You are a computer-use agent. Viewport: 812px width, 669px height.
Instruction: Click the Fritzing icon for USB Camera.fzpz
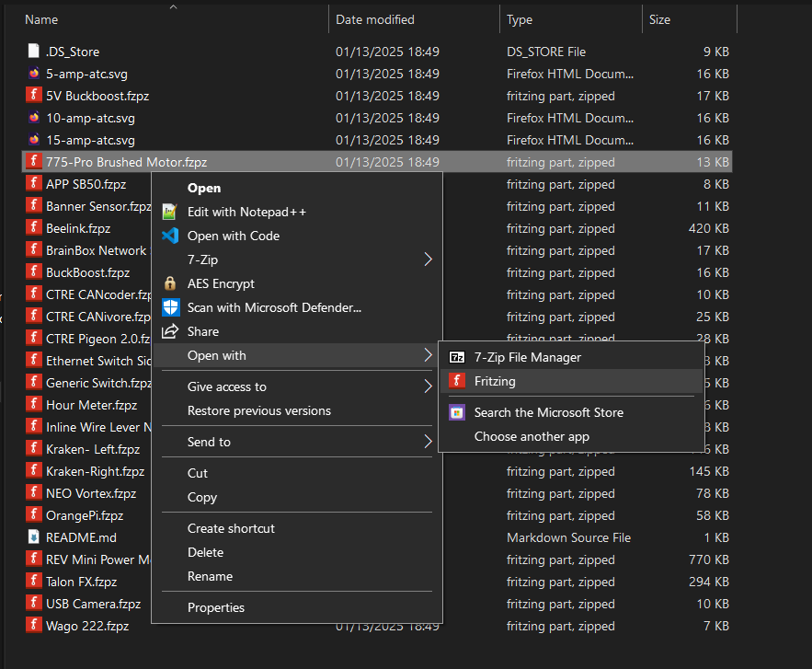[x=34, y=604]
